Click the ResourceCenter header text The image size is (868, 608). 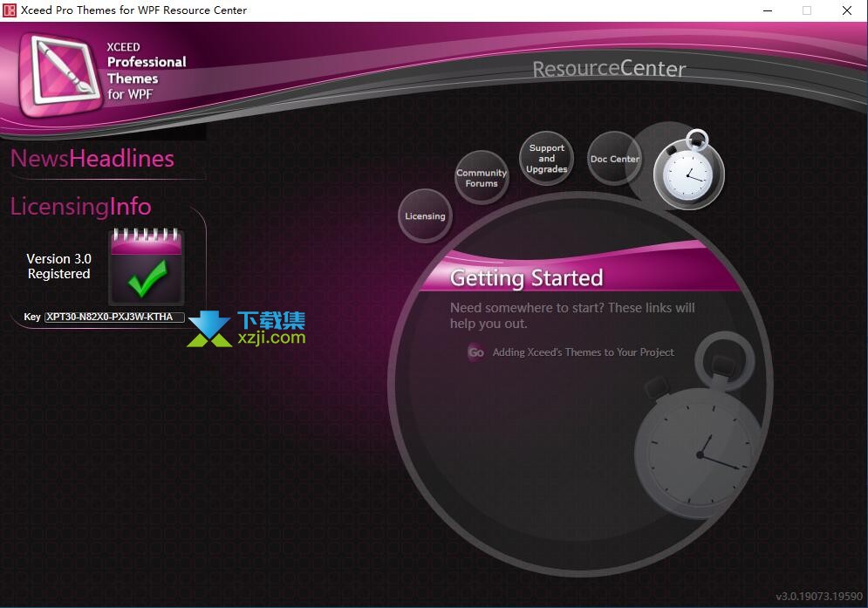point(609,69)
